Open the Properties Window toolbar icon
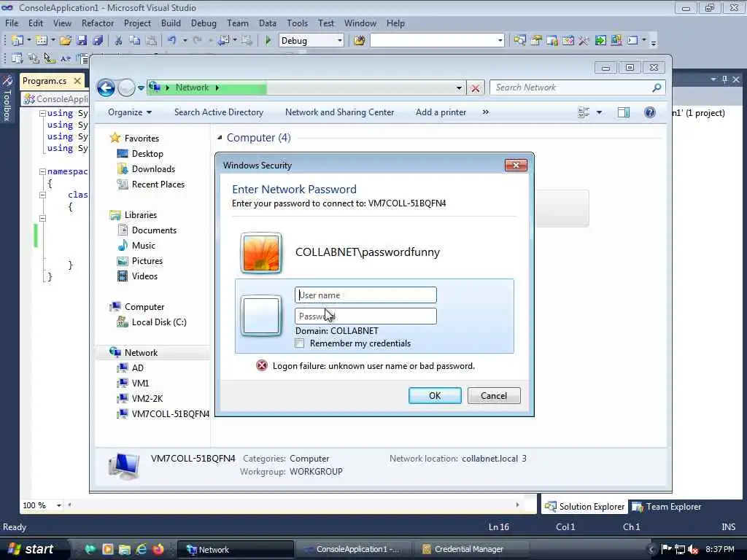This screenshot has width=747, height=560. [x=536, y=41]
